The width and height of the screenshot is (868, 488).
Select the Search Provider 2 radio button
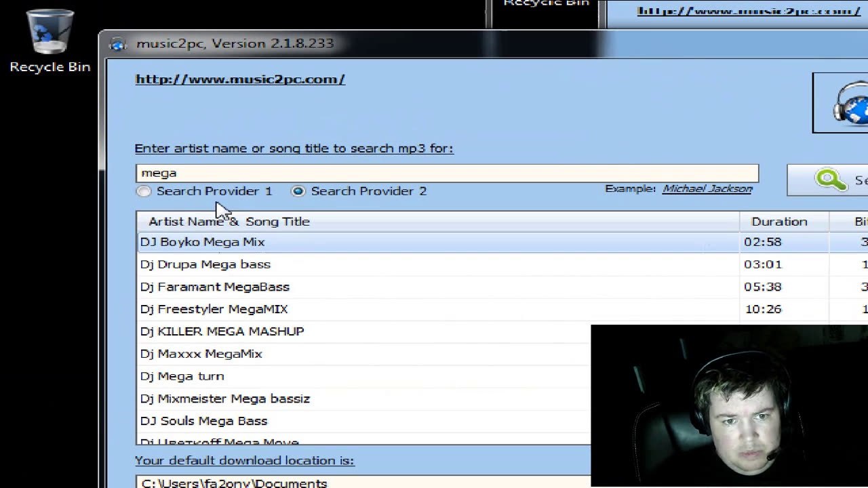tap(298, 191)
